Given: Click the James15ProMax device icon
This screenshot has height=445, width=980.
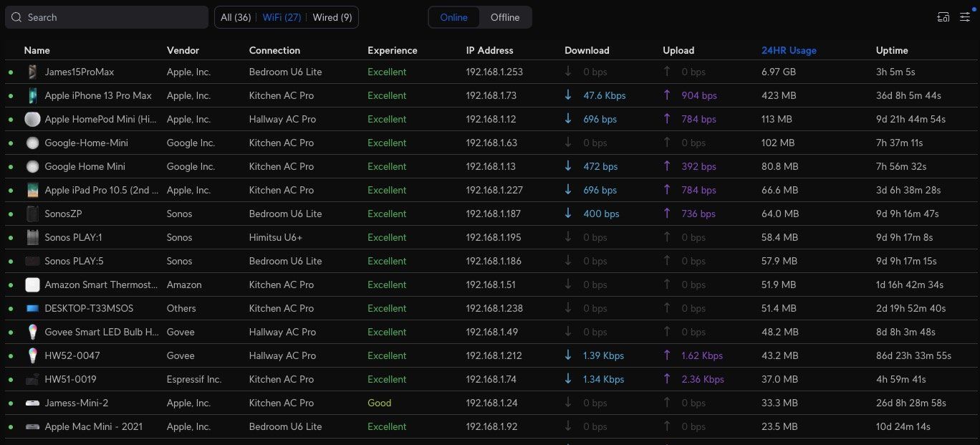Looking at the screenshot, I should [x=32, y=72].
